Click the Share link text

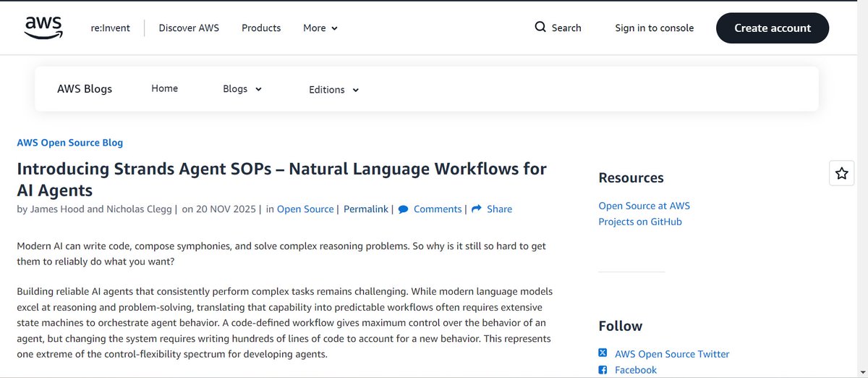(499, 209)
